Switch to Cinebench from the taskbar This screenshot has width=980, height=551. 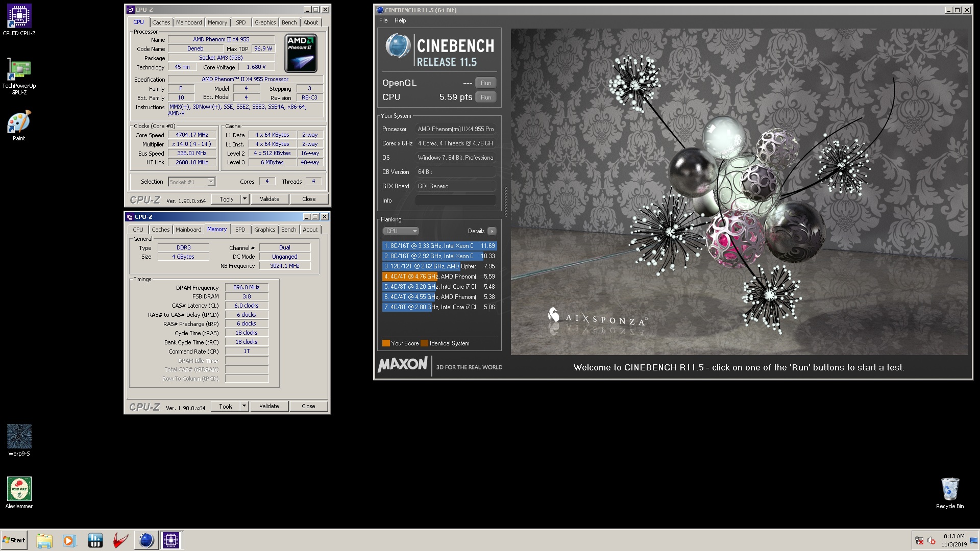(x=146, y=540)
